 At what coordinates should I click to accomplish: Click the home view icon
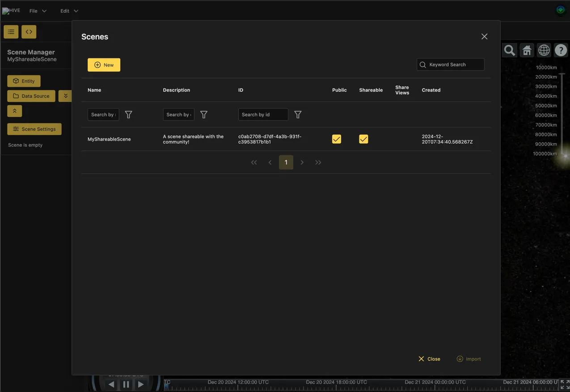(x=526, y=50)
